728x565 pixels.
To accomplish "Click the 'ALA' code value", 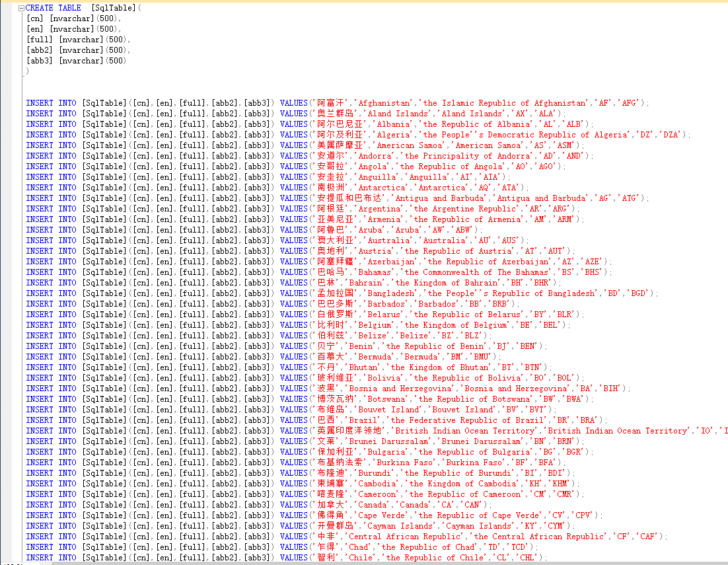I will pos(546,114).
